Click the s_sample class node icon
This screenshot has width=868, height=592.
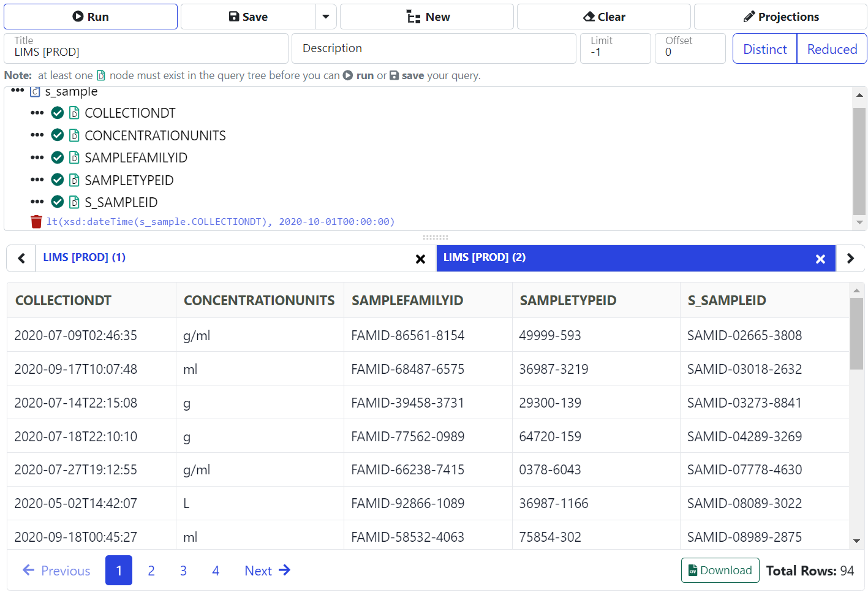35,92
